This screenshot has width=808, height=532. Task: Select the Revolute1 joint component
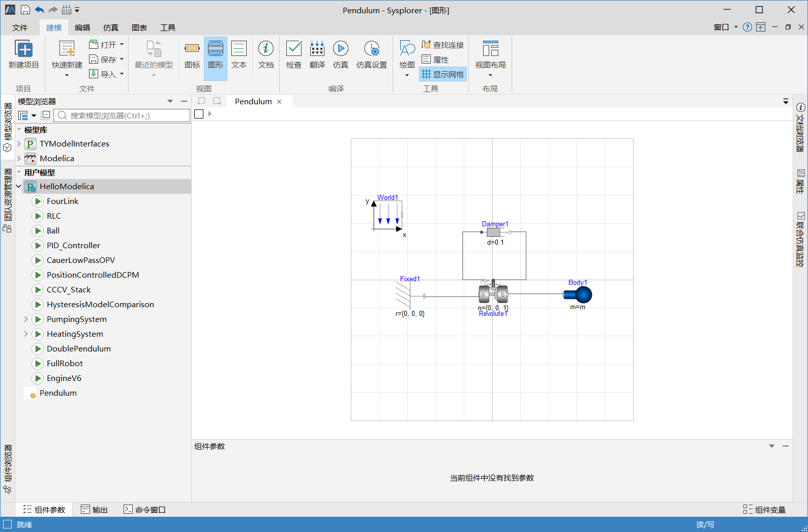(493, 293)
